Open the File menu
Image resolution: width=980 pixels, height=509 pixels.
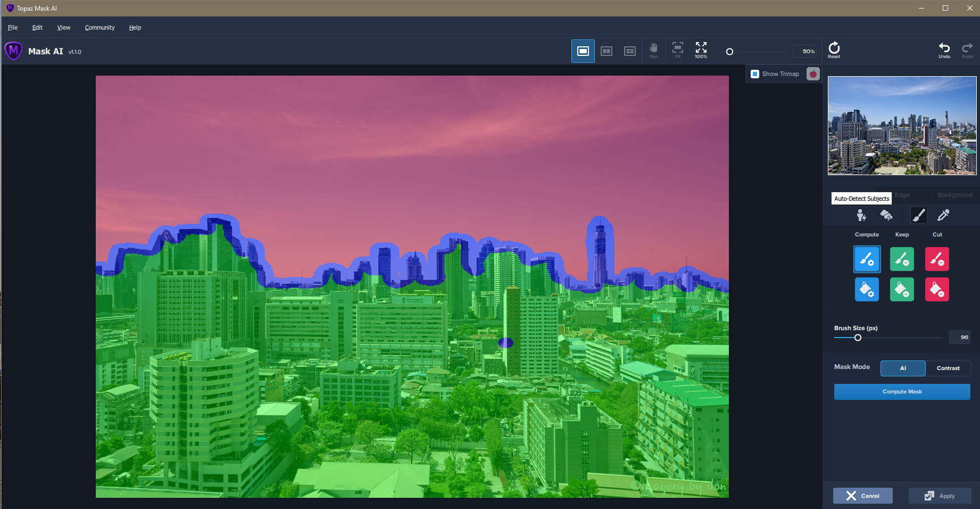point(13,28)
